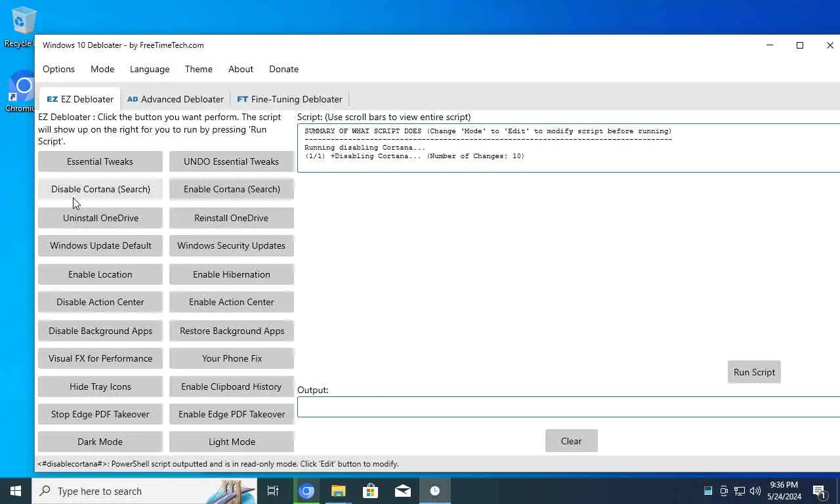Click Enable Action Center button
This screenshot has width=840, height=504.
pos(231,302)
